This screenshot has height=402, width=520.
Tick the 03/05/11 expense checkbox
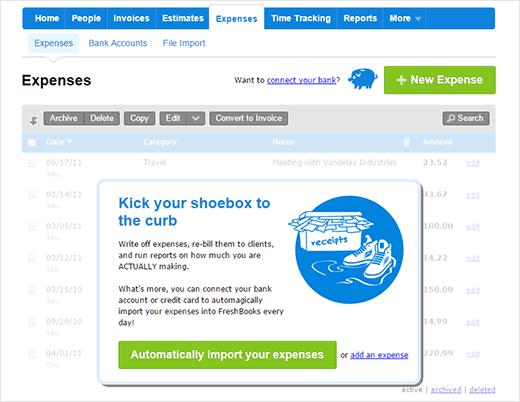pyautogui.click(x=32, y=227)
